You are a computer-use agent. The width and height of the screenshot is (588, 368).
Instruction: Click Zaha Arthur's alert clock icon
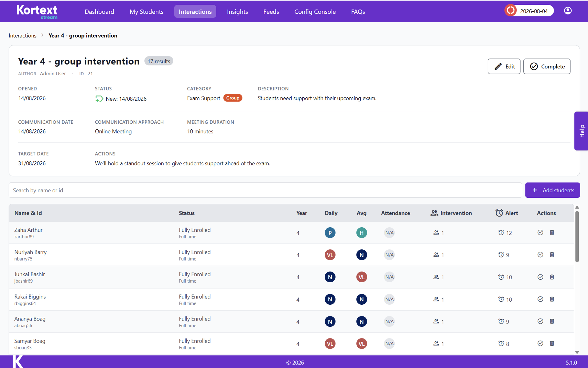(501, 232)
